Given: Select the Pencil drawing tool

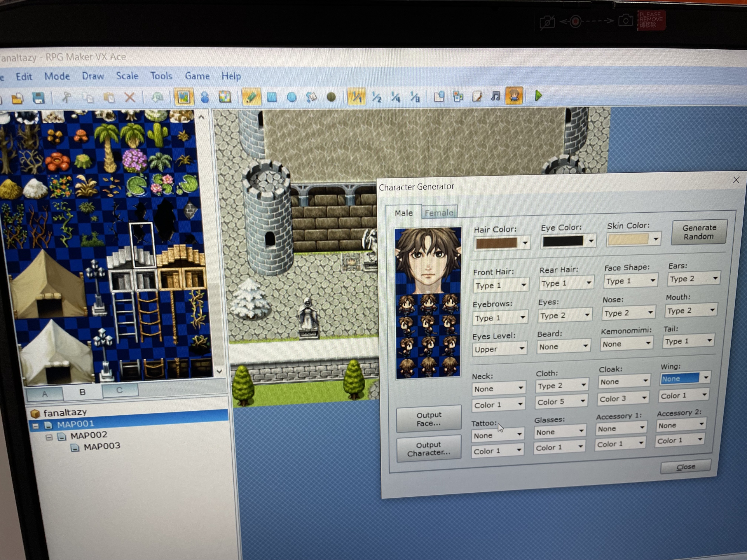Looking at the screenshot, I should click(x=251, y=97).
